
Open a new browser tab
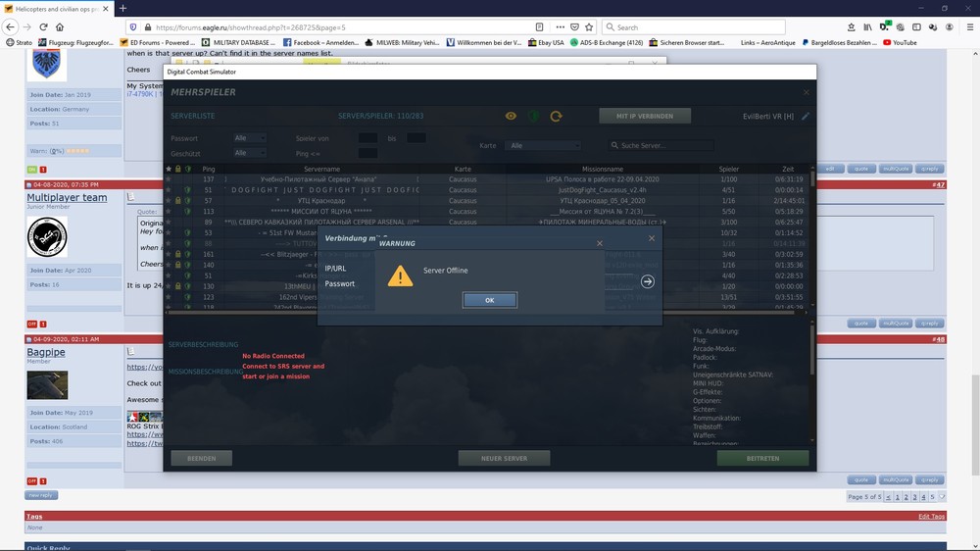(123, 9)
